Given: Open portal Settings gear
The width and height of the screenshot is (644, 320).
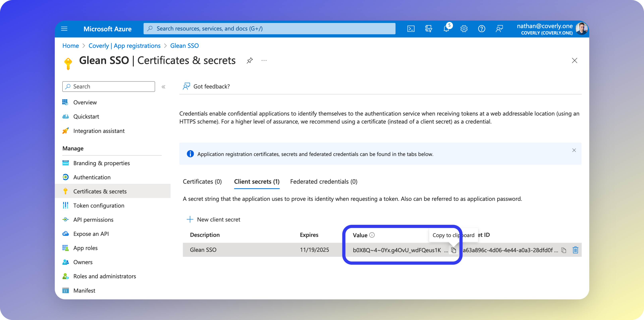Looking at the screenshot, I should [464, 29].
